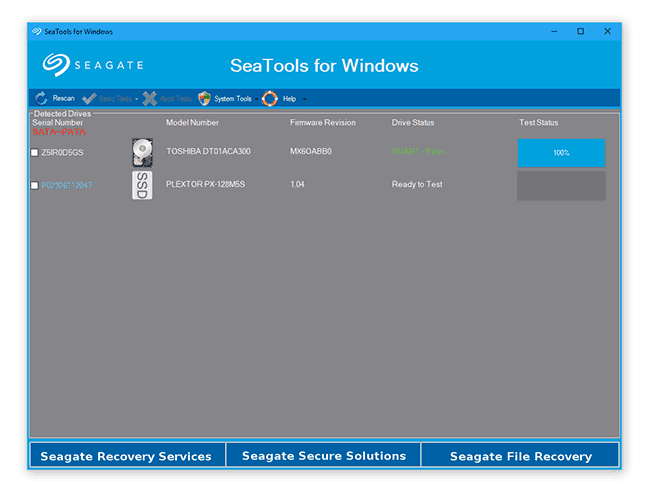Click the empty test status bar for PLEXTOR

pyautogui.click(x=561, y=186)
